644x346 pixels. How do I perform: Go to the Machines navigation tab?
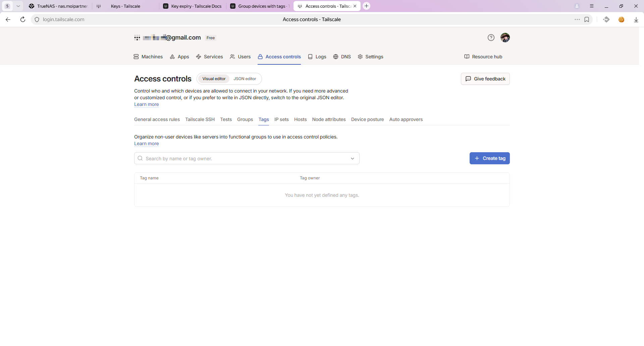[148, 57]
